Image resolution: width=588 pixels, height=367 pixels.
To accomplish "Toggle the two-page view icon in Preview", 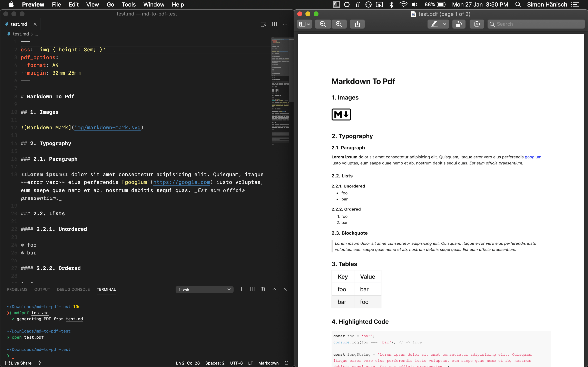I will (304, 24).
